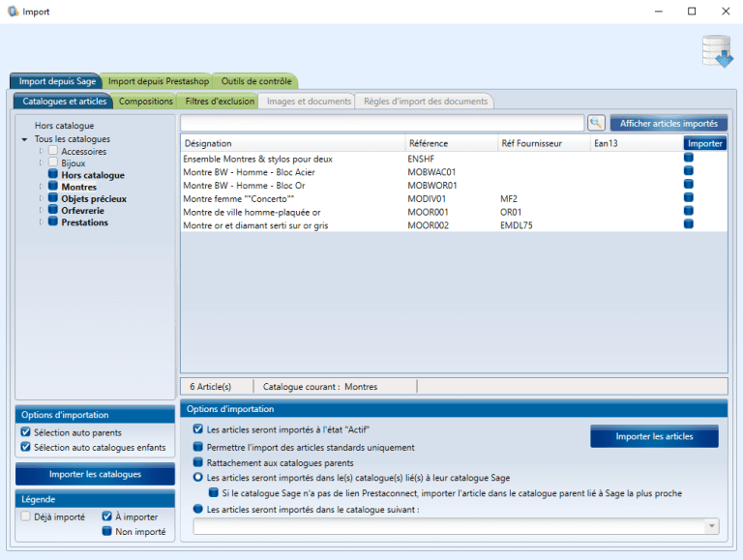
Task: Open Images et documents sub-tab
Action: click(309, 101)
